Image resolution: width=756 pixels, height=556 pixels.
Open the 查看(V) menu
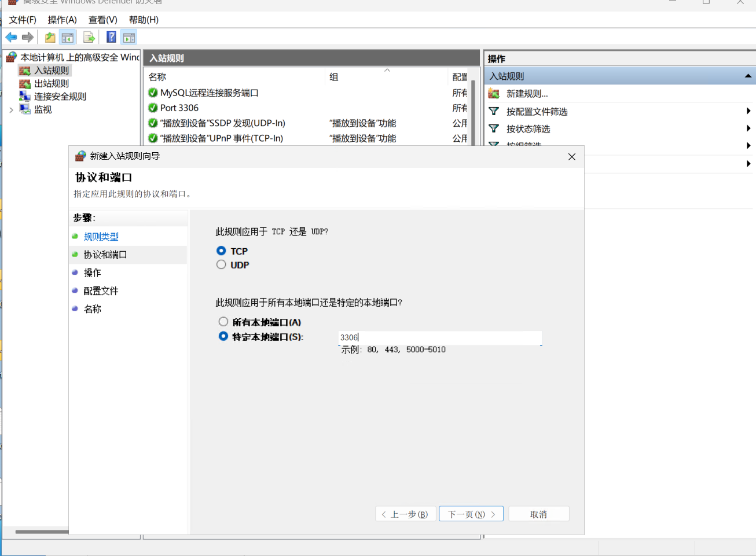coord(102,20)
